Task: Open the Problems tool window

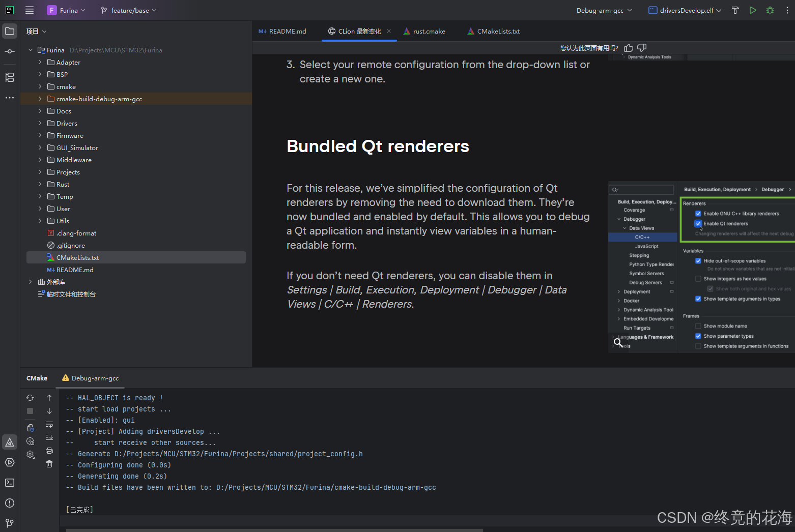Action: [x=10, y=503]
